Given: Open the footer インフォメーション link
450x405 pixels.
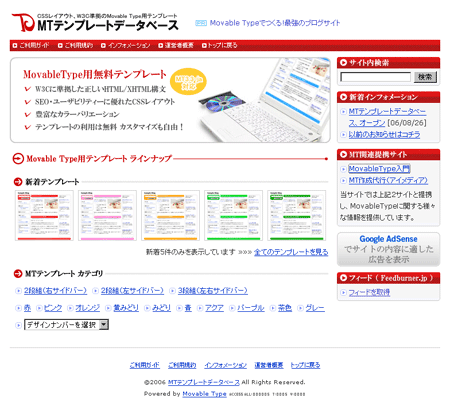Looking at the screenshot, I should [226, 365].
